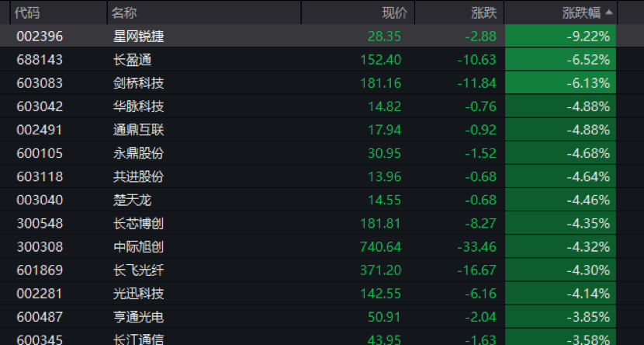Open stock name 剑桥科技
The height and width of the screenshot is (345, 644).
pyautogui.click(x=138, y=83)
